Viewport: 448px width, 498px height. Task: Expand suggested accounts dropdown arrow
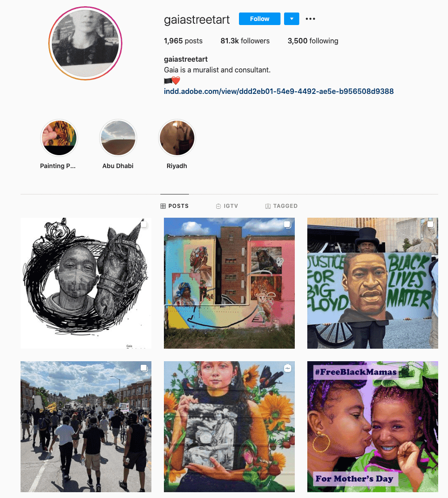pos(292,19)
